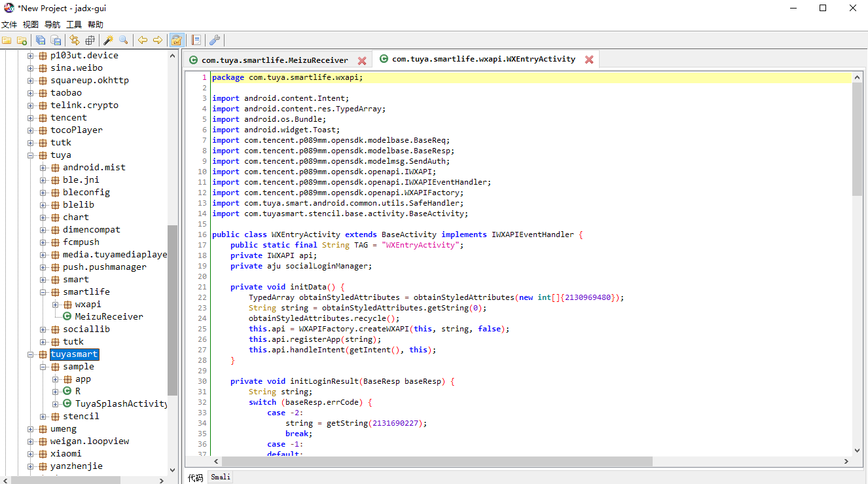The image size is (868, 484).
Task: Close the MeizuReceiver tab
Action: [362, 60]
